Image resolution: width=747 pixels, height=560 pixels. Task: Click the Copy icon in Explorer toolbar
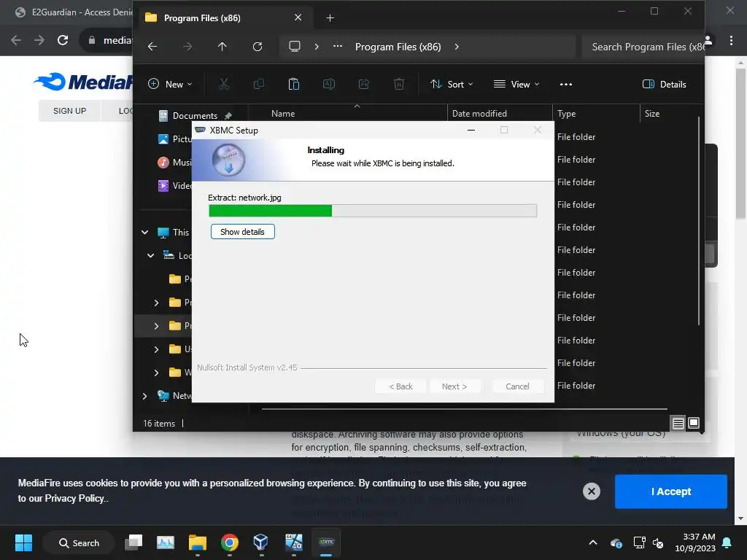pyautogui.click(x=259, y=85)
